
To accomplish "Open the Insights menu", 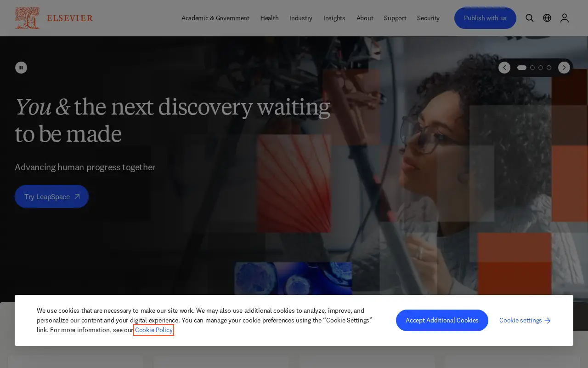I will [334, 18].
